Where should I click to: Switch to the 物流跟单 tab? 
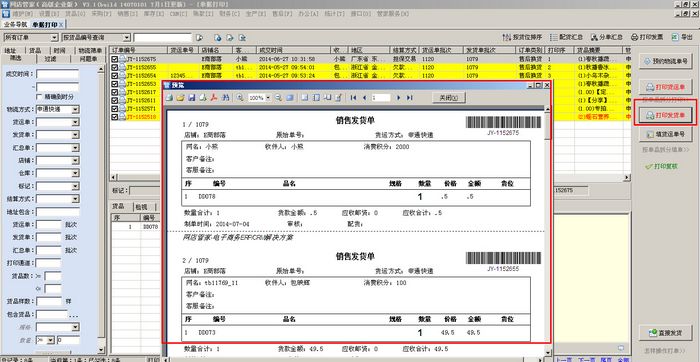pyautogui.click(x=90, y=50)
